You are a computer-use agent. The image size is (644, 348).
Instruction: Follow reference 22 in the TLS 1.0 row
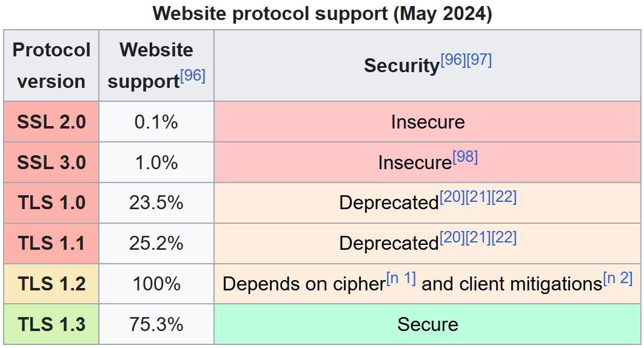pos(504,198)
